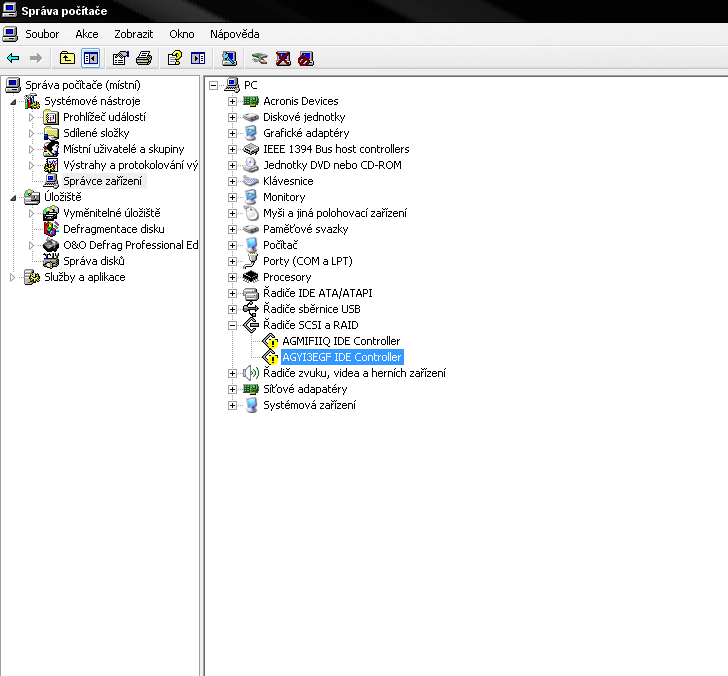Image resolution: width=728 pixels, height=676 pixels.
Task: Expand the Síťové adapatéry node
Action: (x=232, y=389)
